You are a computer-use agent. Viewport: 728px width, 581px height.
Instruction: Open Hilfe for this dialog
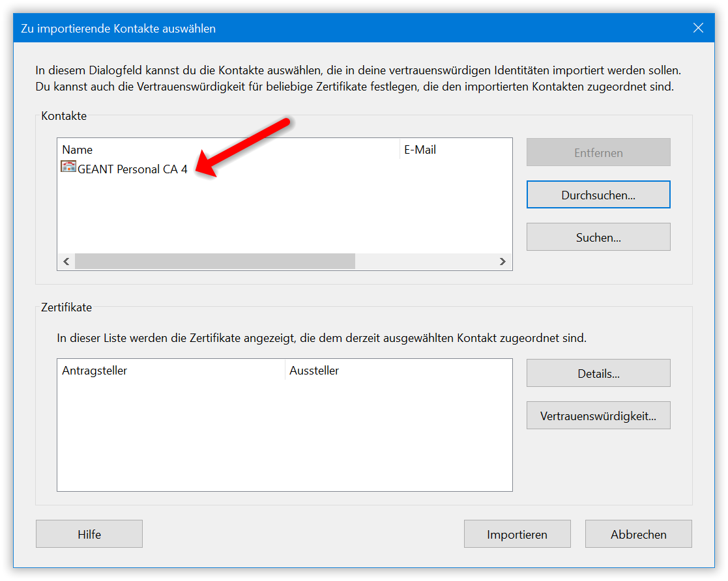89,534
